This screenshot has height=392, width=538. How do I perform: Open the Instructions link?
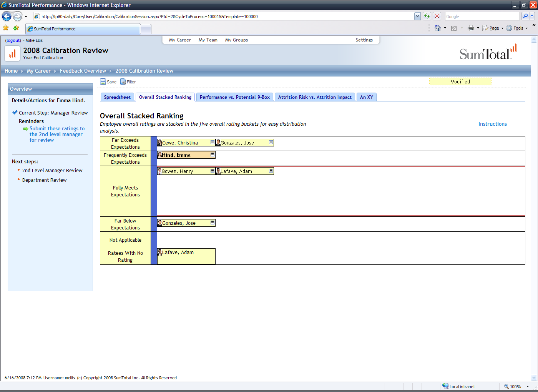pyautogui.click(x=492, y=124)
